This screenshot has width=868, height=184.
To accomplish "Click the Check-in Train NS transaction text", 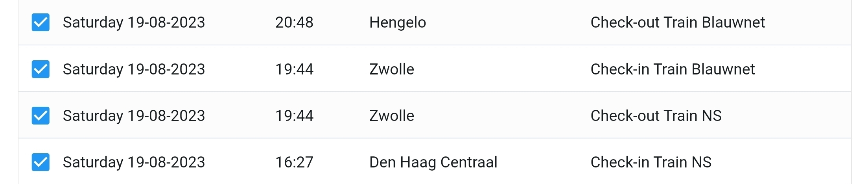I will point(651,162).
